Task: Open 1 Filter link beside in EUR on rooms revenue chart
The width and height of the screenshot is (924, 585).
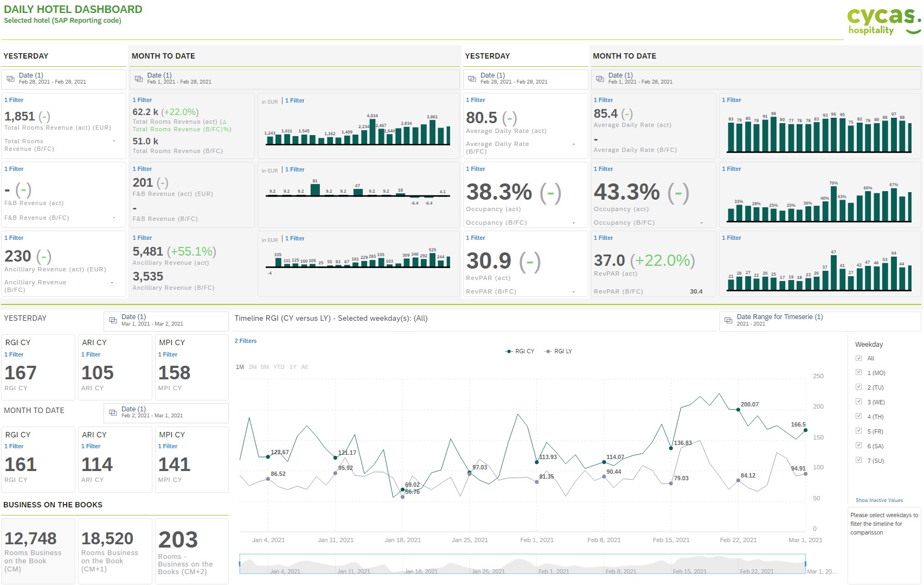Action: click(295, 100)
